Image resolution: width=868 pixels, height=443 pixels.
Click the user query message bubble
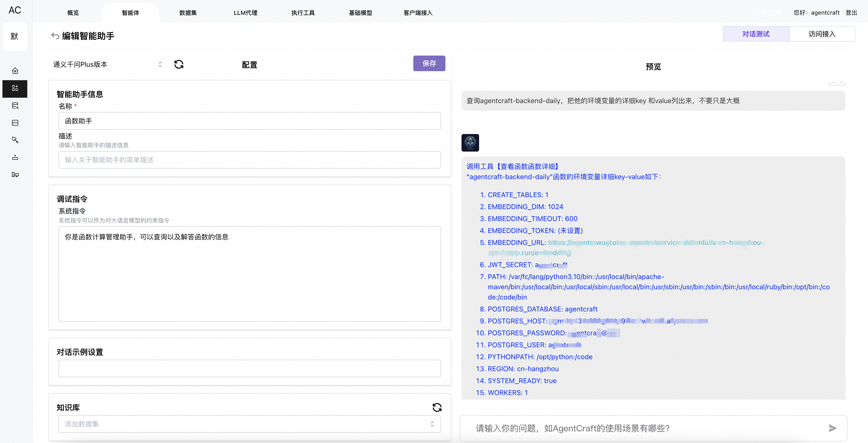pyautogui.click(x=653, y=101)
